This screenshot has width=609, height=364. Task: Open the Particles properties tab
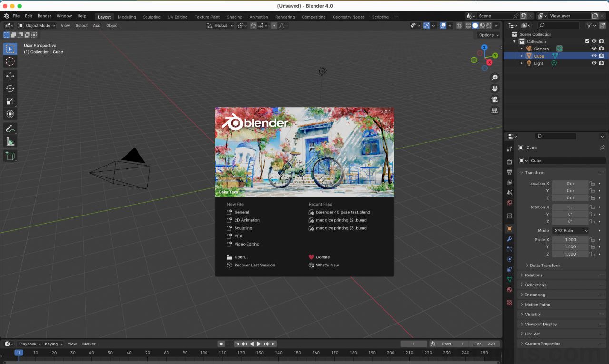[510, 249]
